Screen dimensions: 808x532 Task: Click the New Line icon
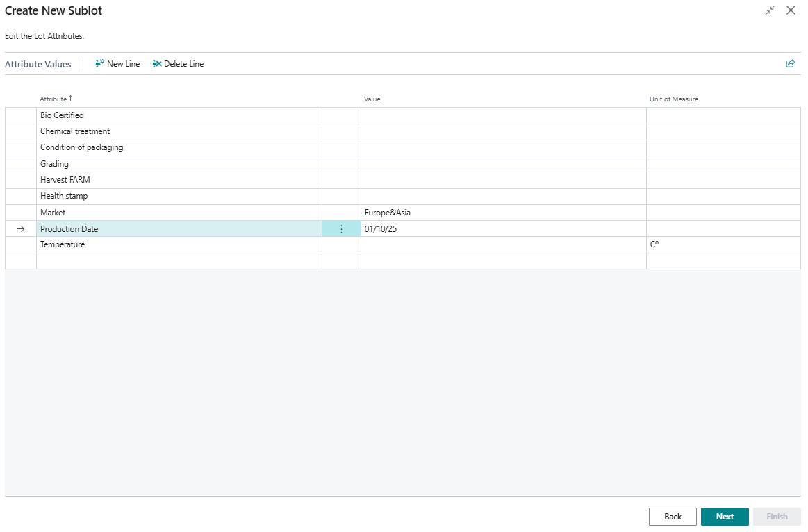click(100, 64)
